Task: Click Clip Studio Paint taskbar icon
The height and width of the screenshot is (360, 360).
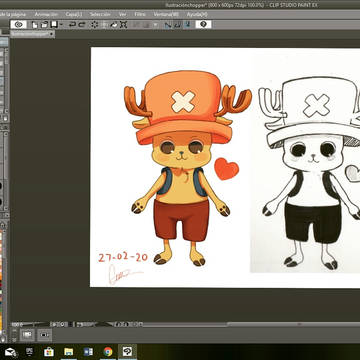Action: pos(127,352)
